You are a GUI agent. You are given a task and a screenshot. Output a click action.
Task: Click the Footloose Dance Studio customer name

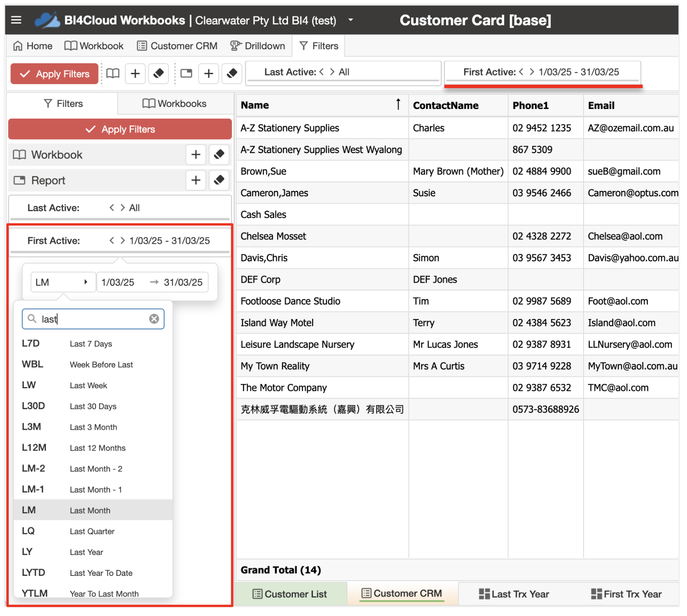pos(290,301)
